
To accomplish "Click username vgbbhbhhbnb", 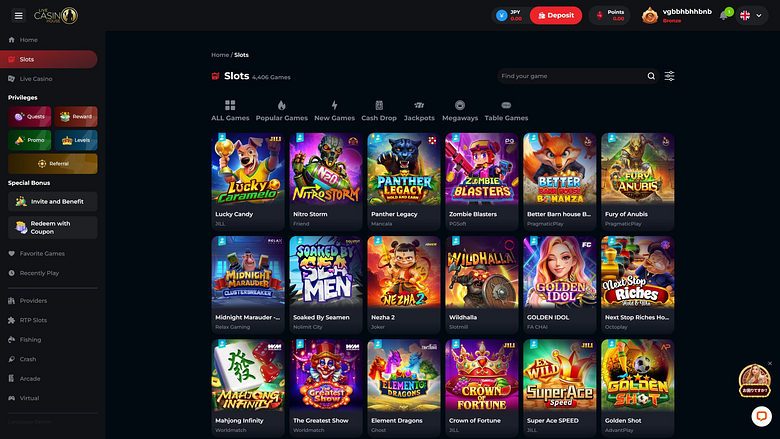I will pyautogui.click(x=687, y=11).
